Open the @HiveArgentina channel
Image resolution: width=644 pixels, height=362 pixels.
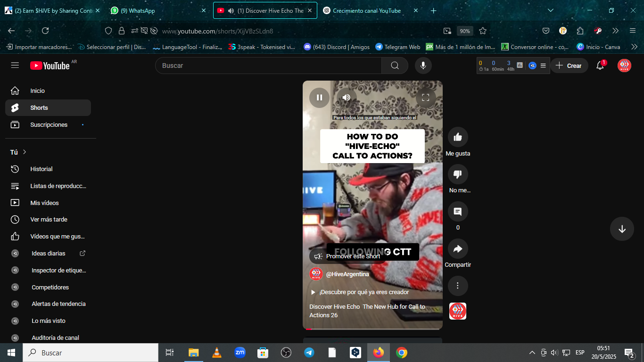(347, 274)
